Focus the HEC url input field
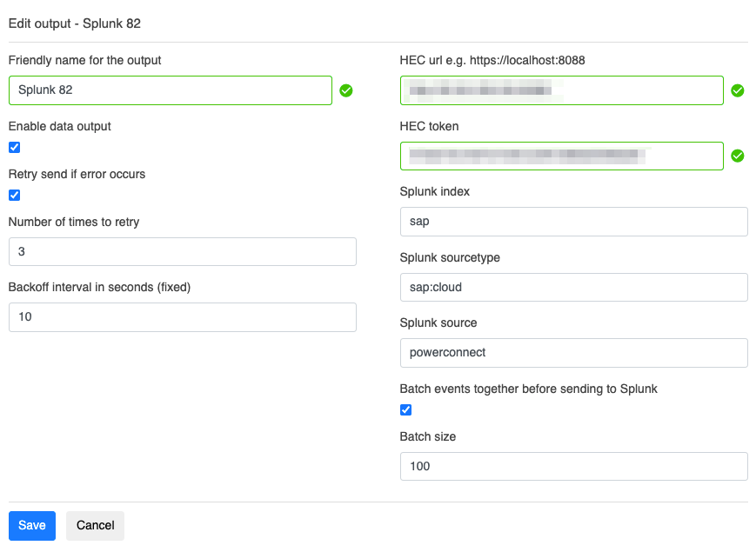Image resolution: width=756 pixels, height=552 pixels. 562,90
